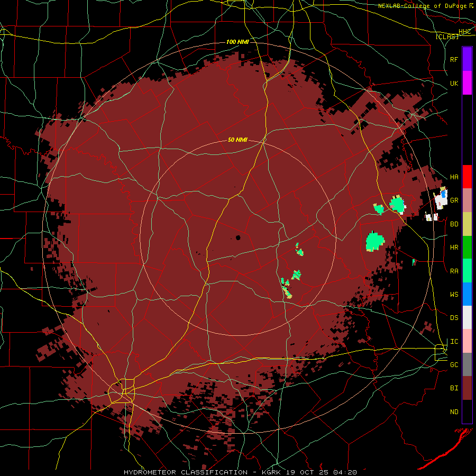This screenshot has width=476, height=476.
Task: Click the BI maroon legend swatch
Action: 467,388
